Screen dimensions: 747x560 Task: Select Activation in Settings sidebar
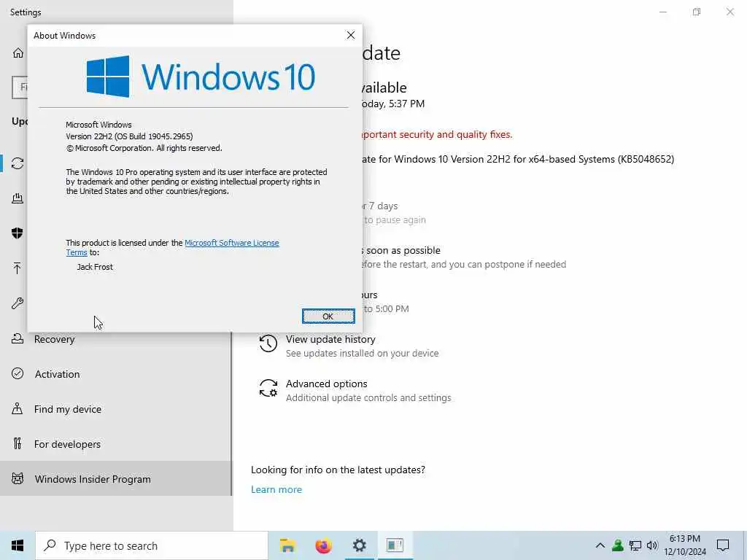click(x=116, y=374)
